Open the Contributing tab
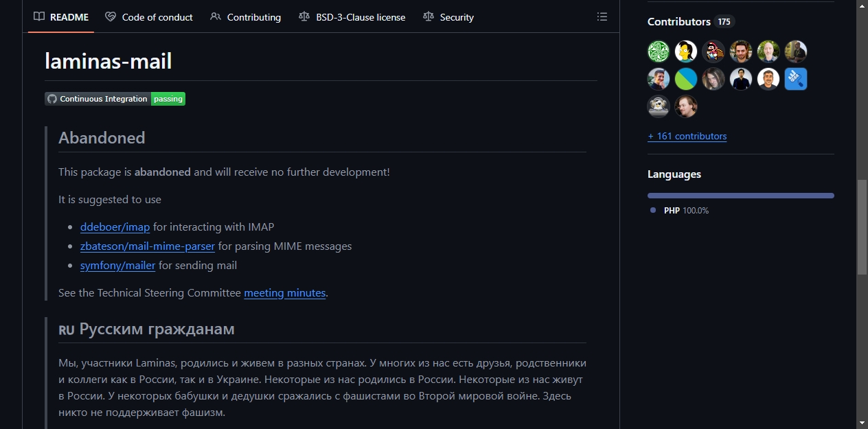Viewport: 868px width, 429px height. [x=246, y=17]
